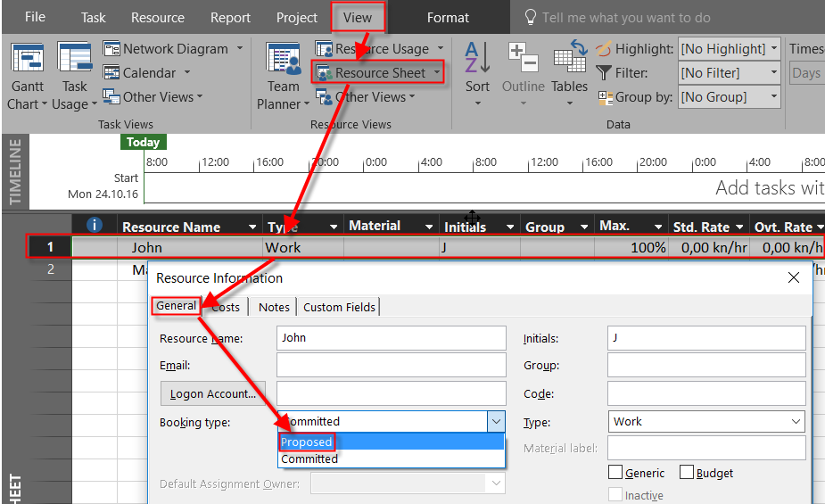
Task: Check the Budget checkbox
Action: coord(687,473)
